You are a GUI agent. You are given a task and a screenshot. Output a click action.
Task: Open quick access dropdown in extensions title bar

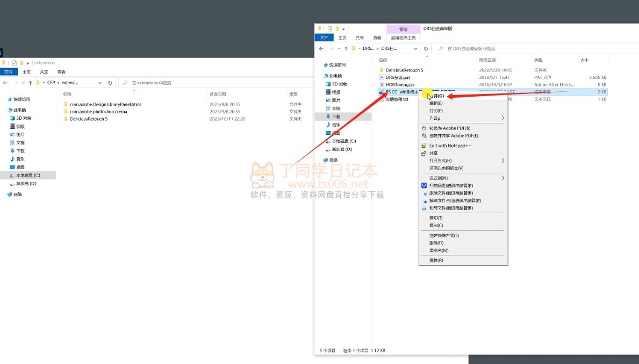tap(28, 63)
